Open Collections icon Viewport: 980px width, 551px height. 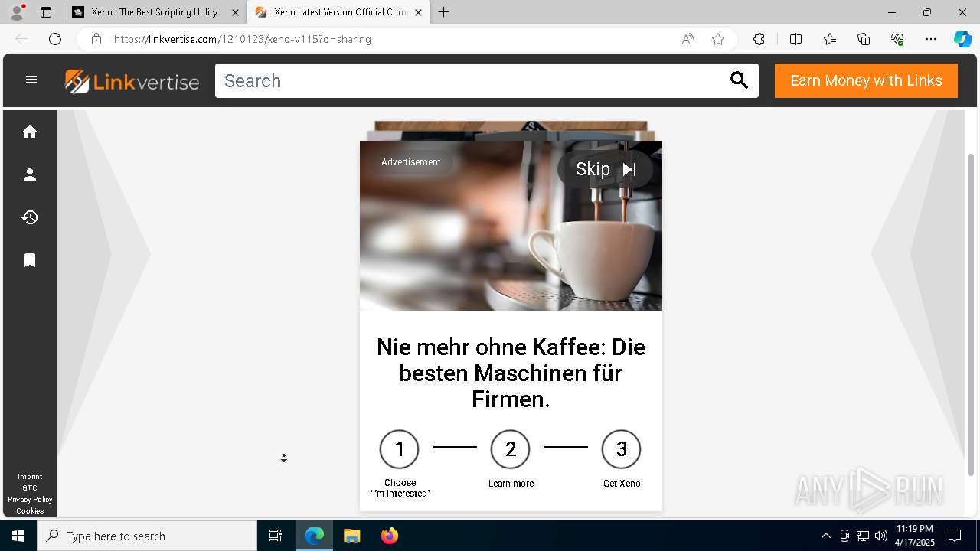(x=864, y=39)
